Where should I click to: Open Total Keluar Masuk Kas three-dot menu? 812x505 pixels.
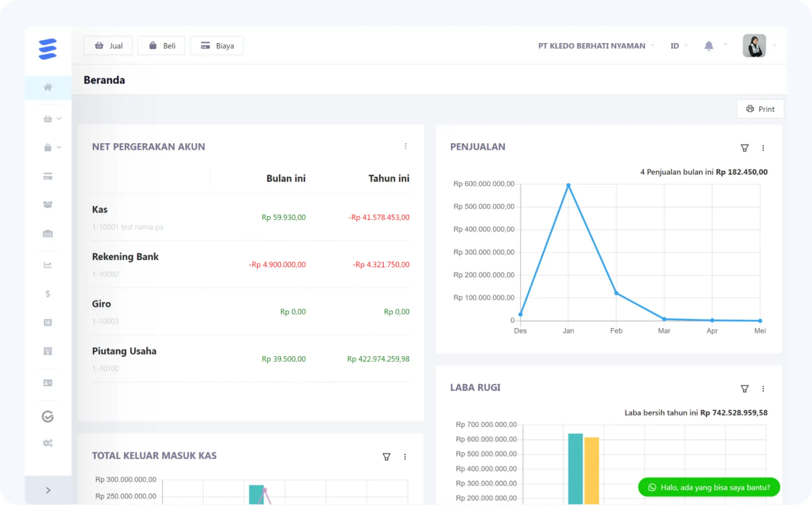pos(405,457)
